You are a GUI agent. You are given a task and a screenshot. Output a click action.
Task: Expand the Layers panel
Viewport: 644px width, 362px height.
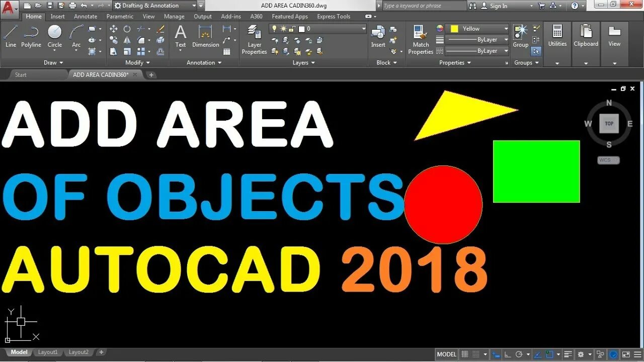[304, 62]
